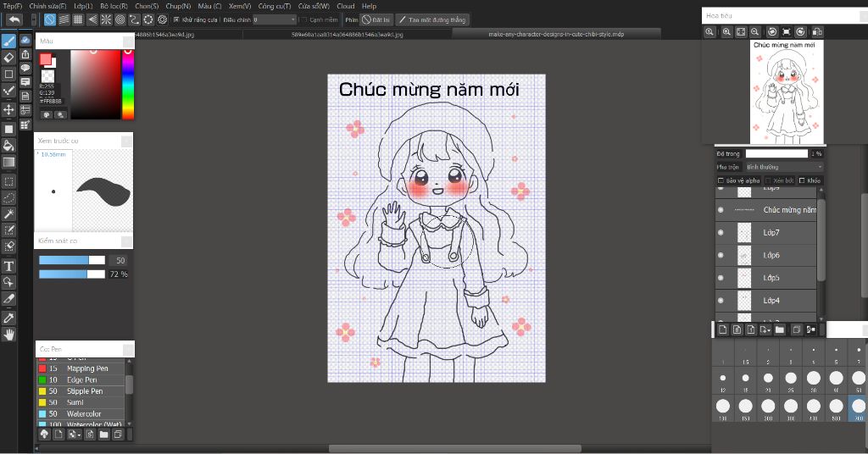Zoom out on the navigator
This screenshot has width=868, height=454.
pyautogui.click(x=755, y=32)
